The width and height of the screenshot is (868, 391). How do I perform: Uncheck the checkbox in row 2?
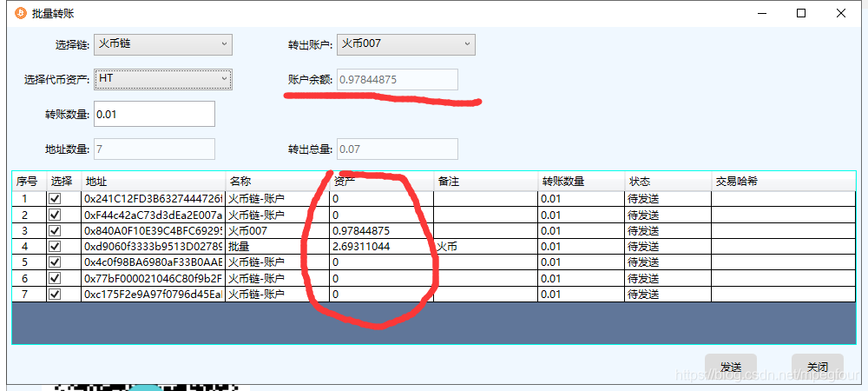[x=55, y=215]
